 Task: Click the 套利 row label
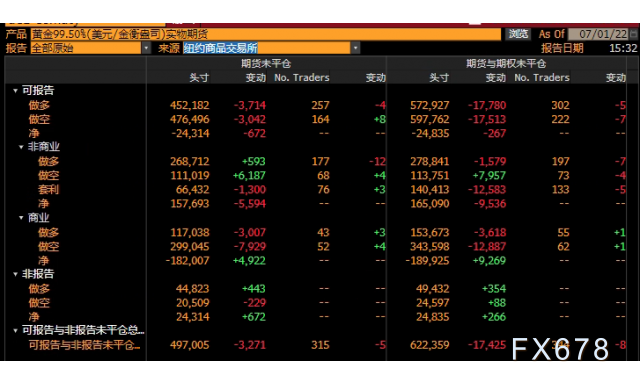(49, 190)
